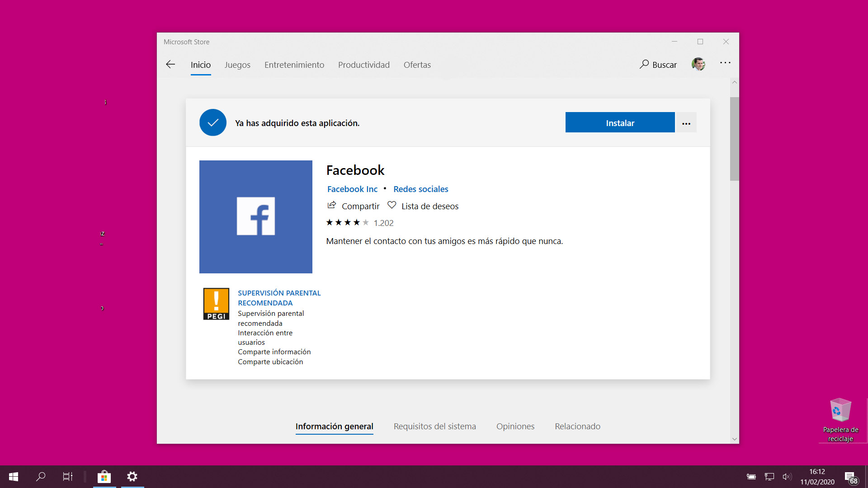
Task: Click the star rating row
Action: pyautogui.click(x=348, y=222)
